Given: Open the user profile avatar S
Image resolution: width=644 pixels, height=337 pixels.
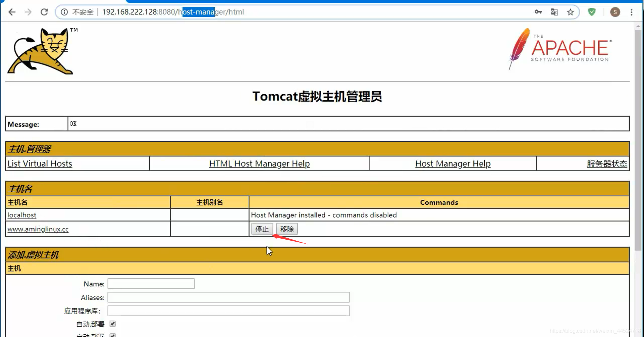Looking at the screenshot, I should [x=615, y=12].
